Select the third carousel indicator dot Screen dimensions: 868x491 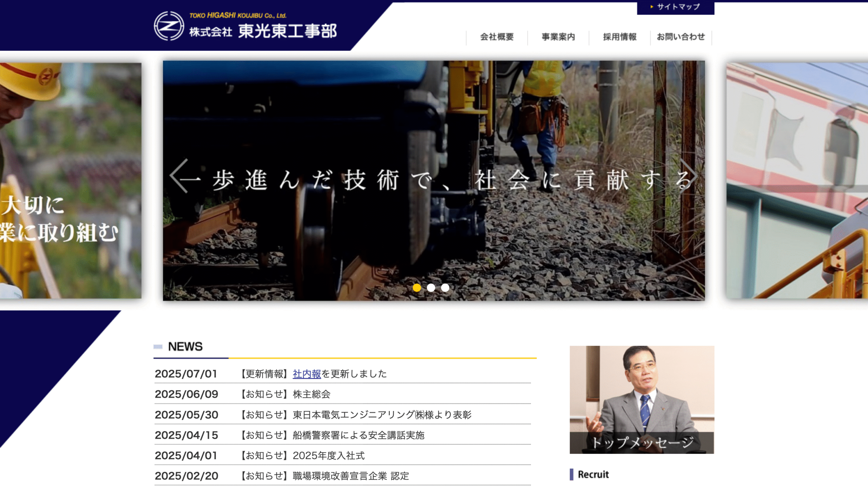[x=445, y=287]
